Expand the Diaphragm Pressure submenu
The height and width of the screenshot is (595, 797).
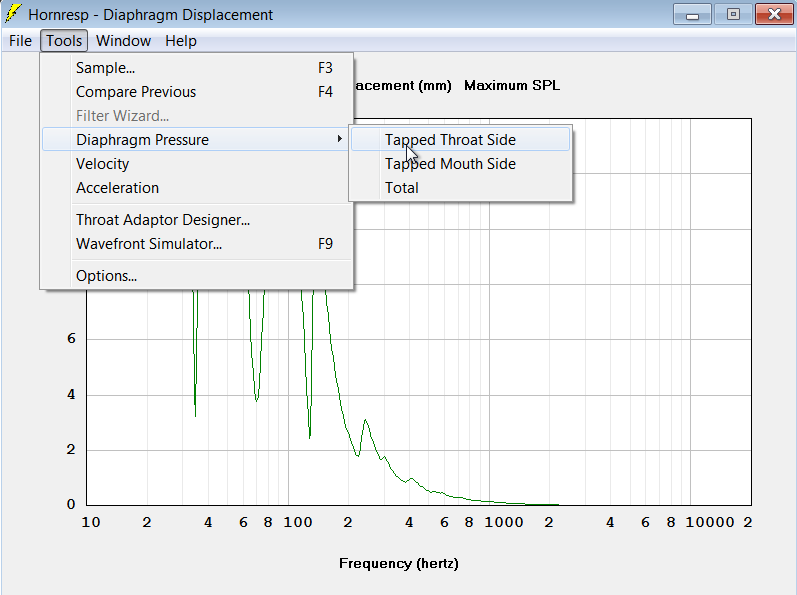(197, 139)
